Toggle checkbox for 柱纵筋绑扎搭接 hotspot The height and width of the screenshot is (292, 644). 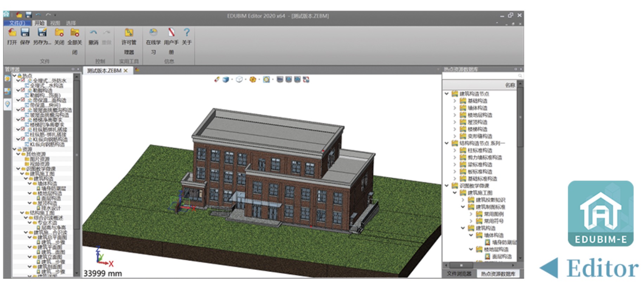coord(23,129)
